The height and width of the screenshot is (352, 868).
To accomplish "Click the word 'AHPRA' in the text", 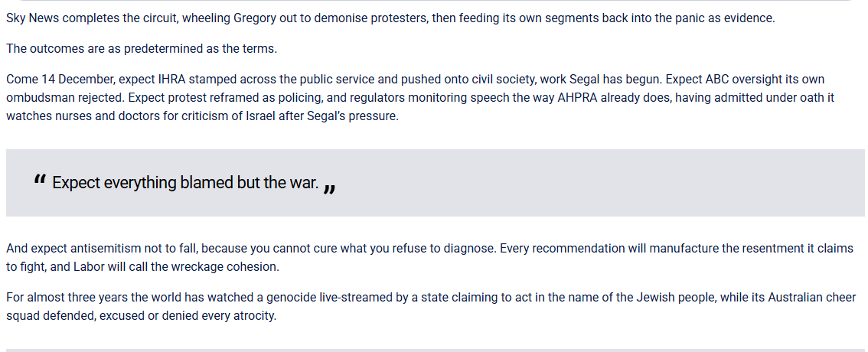I will point(577,98).
